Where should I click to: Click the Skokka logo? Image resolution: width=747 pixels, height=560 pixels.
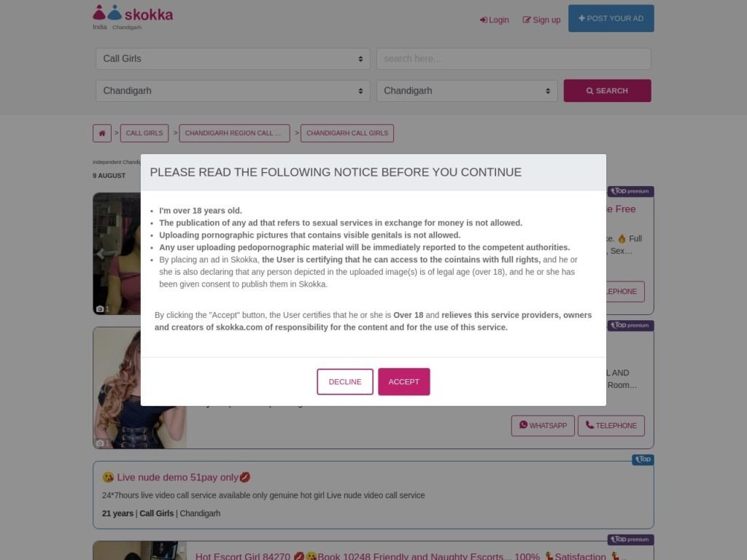[x=133, y=13]
